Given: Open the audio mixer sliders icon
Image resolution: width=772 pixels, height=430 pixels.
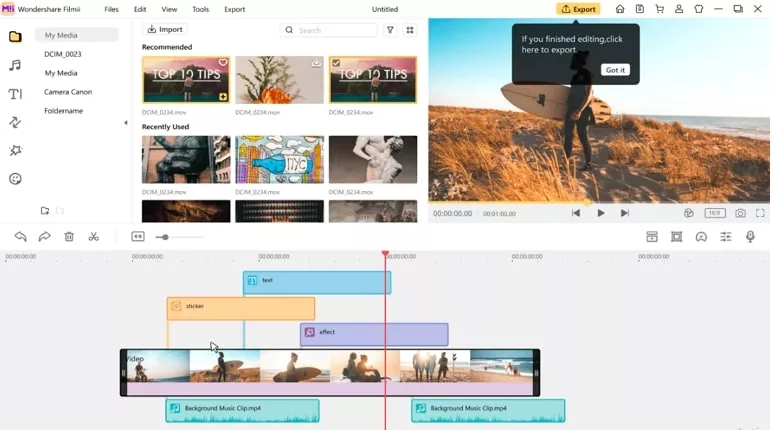Looking at the screenshot, I should [x=726, y=237].
